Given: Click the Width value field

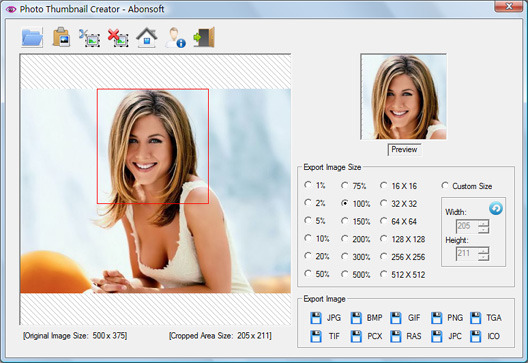Looking at the screenshot, I should [x=467, y=226].
